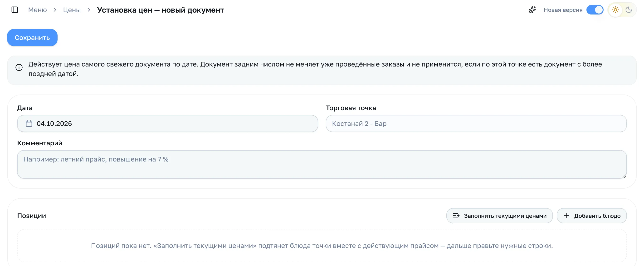
Task: Click the Торговая точка label
Action: coord(351,108)
